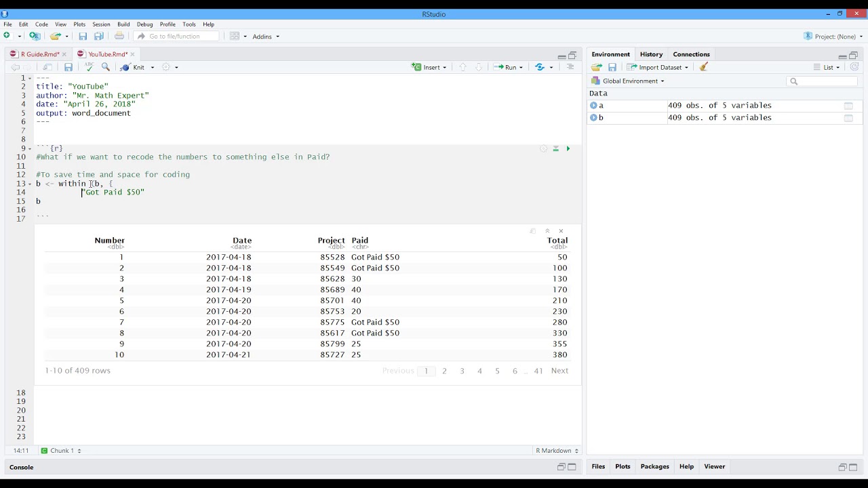
Task: Save all open documents
Action: pyautogui.click(x=99, y=36)
